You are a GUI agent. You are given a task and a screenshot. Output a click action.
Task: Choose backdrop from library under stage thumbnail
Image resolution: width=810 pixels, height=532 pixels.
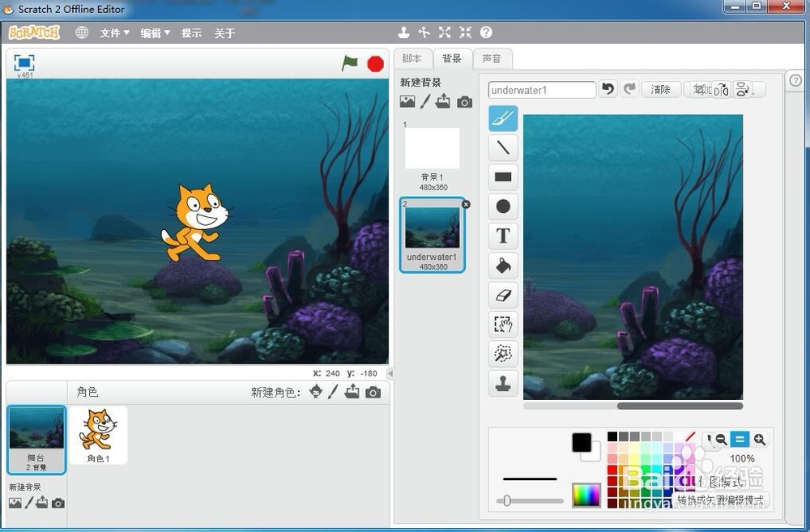15,503
